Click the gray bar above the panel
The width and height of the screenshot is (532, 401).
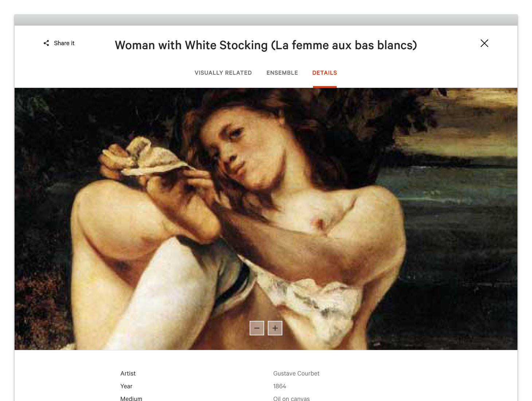tap(266, 20)
